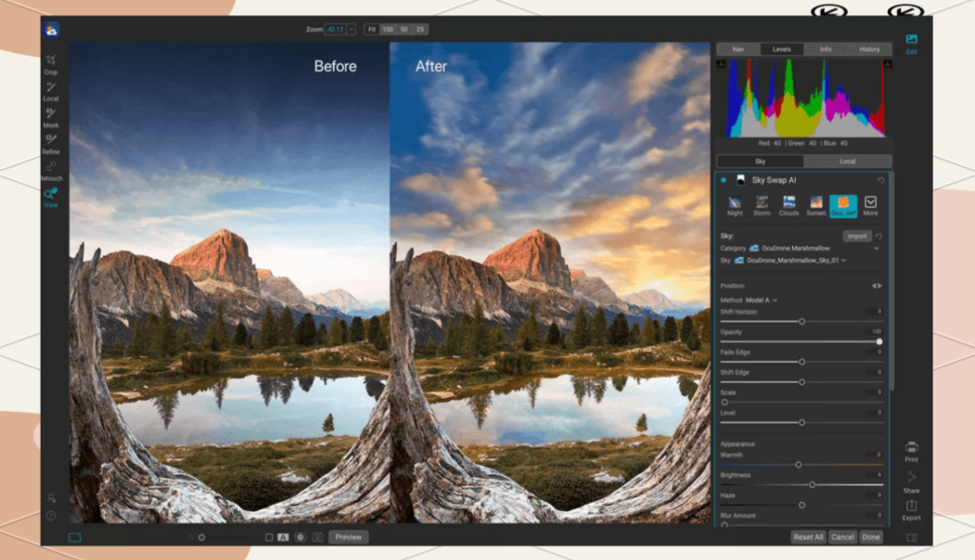
Task: Click the Print icon
Action: click(x=912, y=451)
